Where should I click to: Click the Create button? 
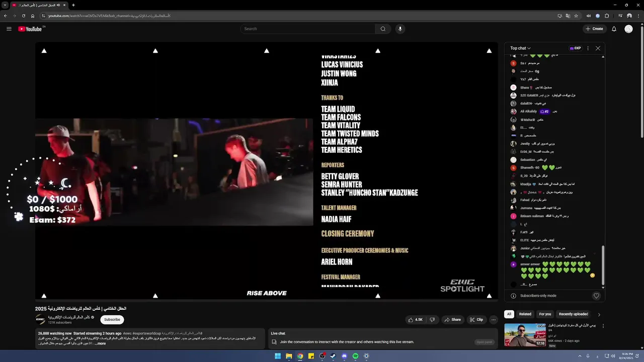pos(594,29)
